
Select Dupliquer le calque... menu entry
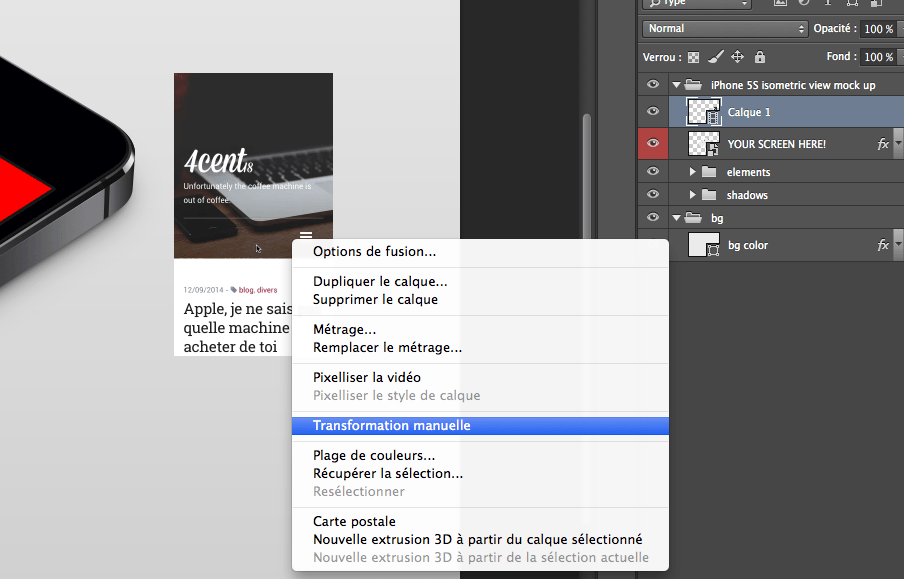click(380, 282)
